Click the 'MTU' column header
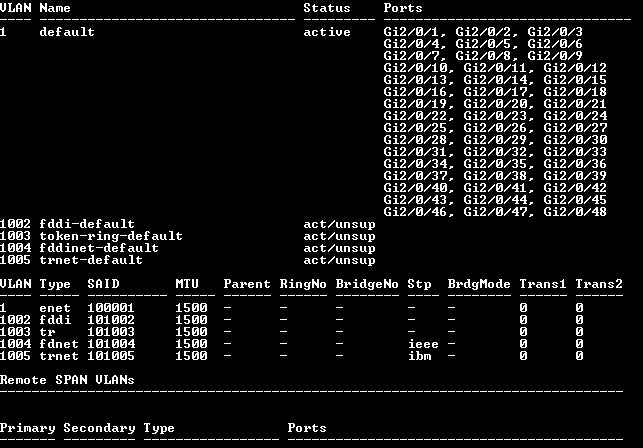 point(187,284)
